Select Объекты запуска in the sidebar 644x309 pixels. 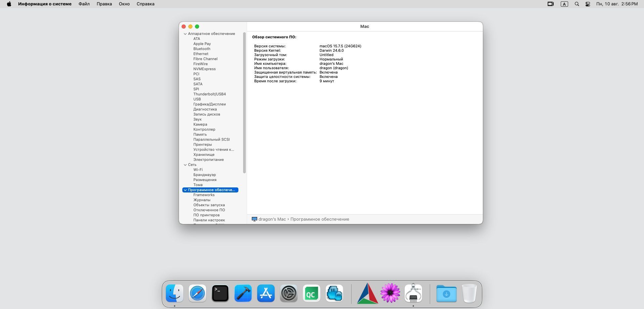pos(209,205)
